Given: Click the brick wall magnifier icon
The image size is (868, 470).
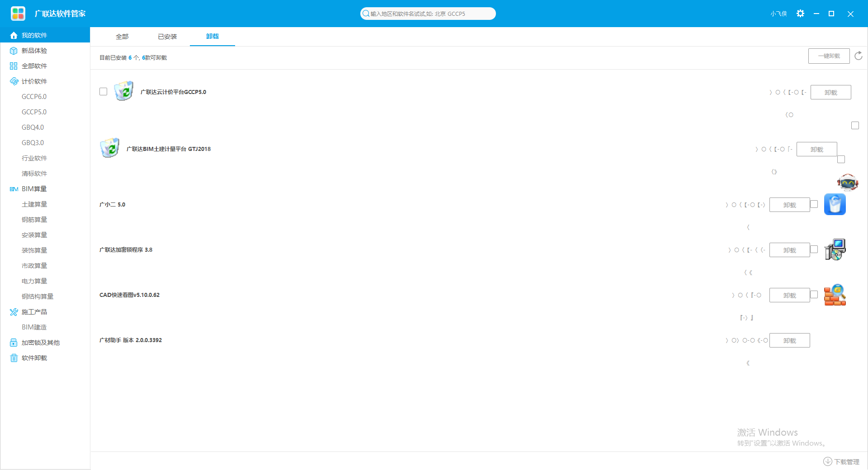Looking at the screenshot, I should (x=835, y=295).
